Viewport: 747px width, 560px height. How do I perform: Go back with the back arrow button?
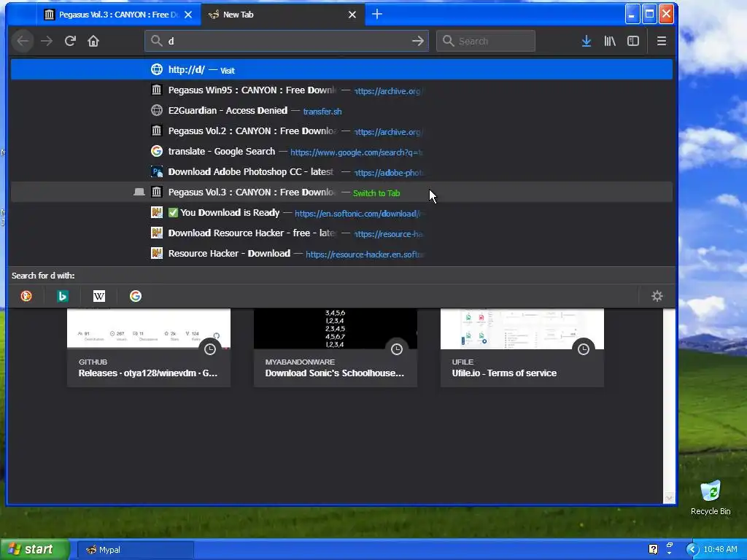pos(23,41)
